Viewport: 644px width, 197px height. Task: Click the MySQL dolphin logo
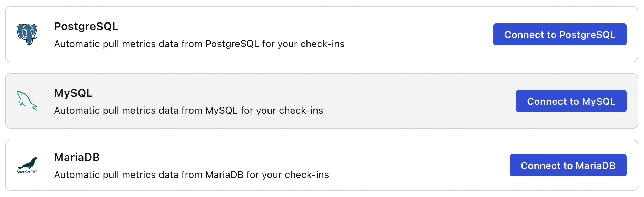pyautogui.click(x=27, y=101)
